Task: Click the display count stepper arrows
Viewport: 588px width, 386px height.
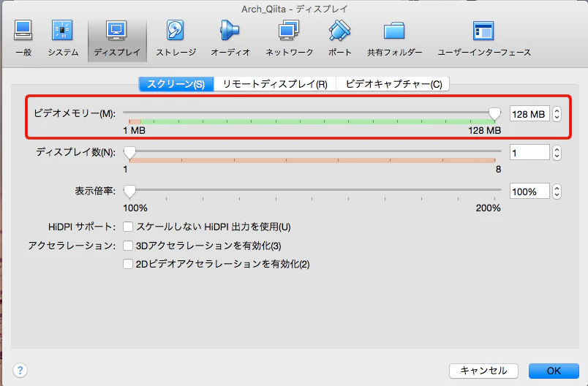Action: tap(557, 153)
